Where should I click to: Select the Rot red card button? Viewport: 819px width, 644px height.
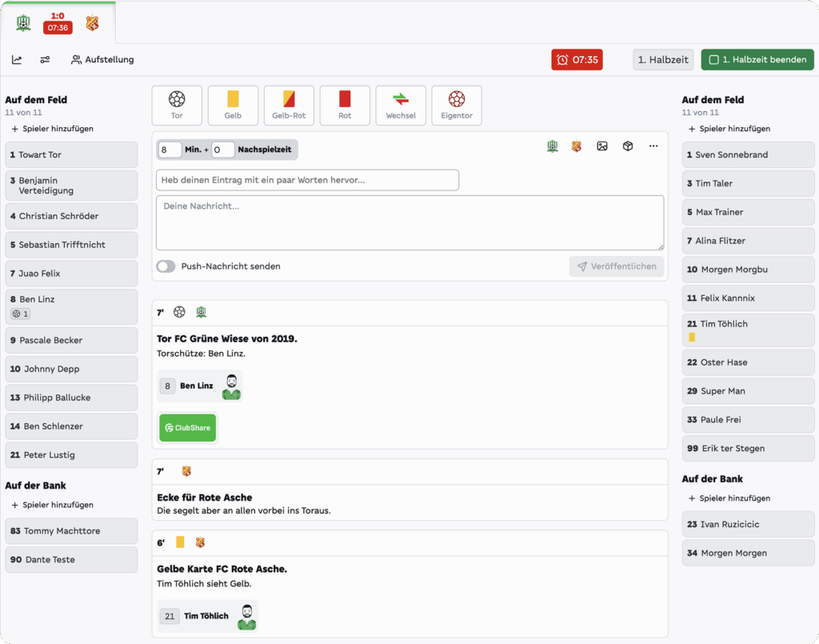[345, 106]
